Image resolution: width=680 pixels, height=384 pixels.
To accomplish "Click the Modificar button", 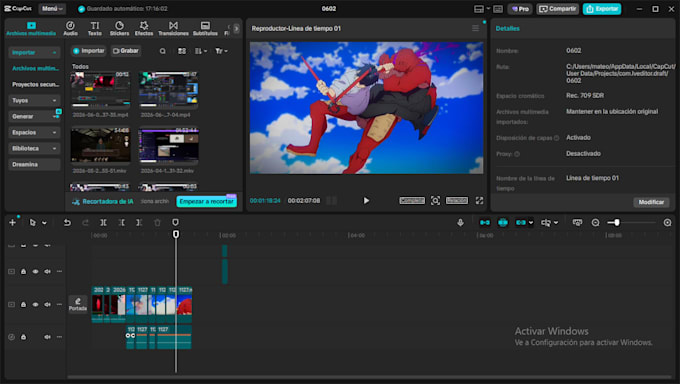I will (x=651, y=202).
